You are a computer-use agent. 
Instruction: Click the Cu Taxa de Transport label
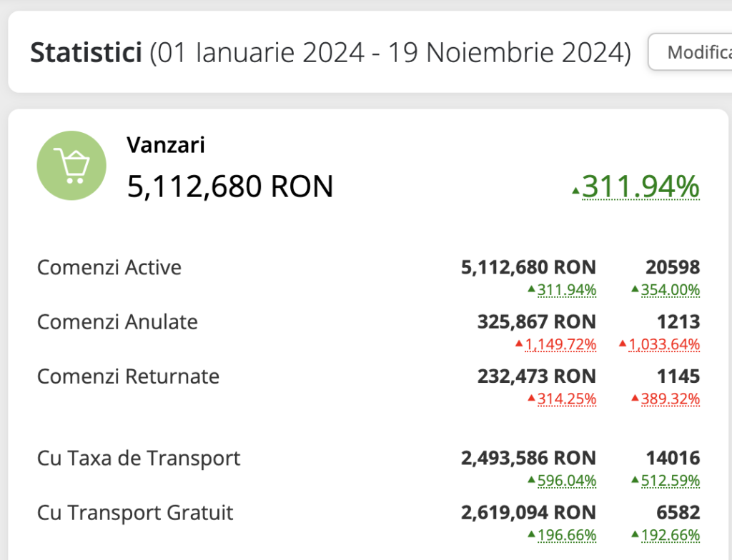pos(139,459)
